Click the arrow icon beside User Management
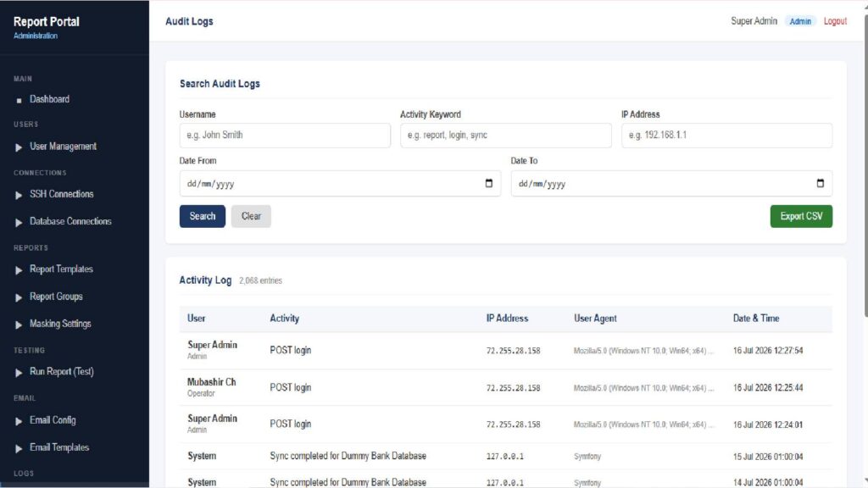 coord(19,147)
